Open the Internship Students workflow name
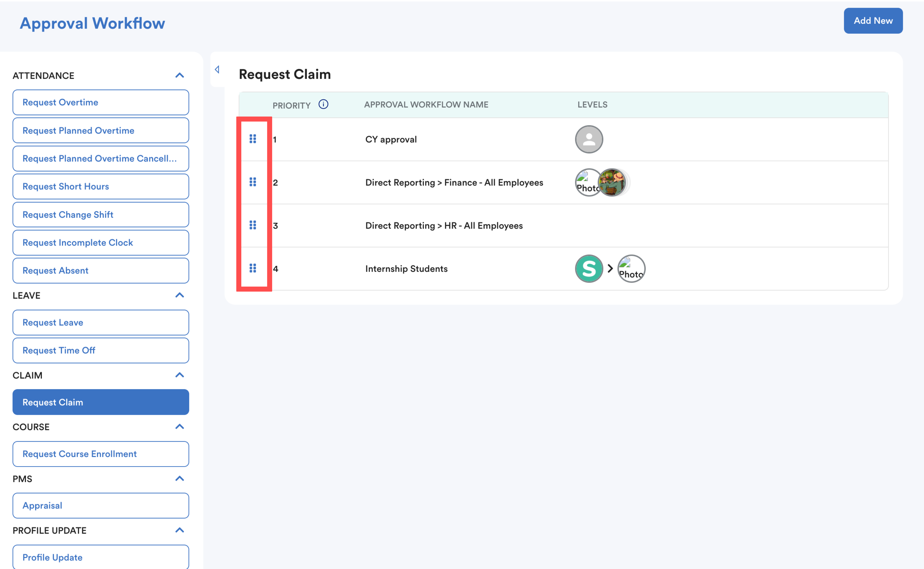 [406, 269]
